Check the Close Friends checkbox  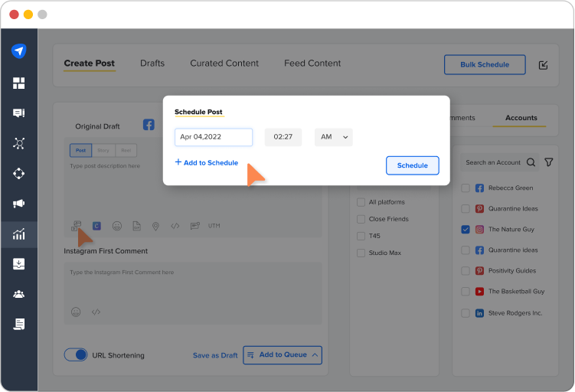coord(361,219)
